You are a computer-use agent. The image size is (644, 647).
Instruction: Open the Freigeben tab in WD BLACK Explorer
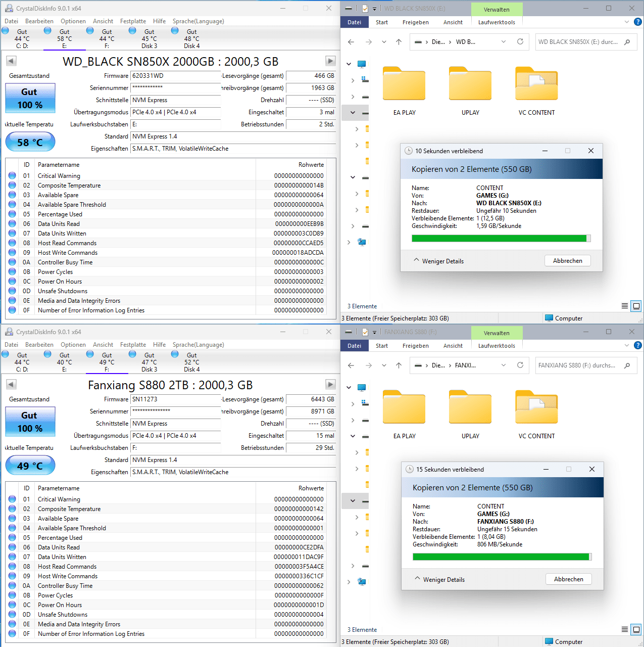tap(416, 22)
